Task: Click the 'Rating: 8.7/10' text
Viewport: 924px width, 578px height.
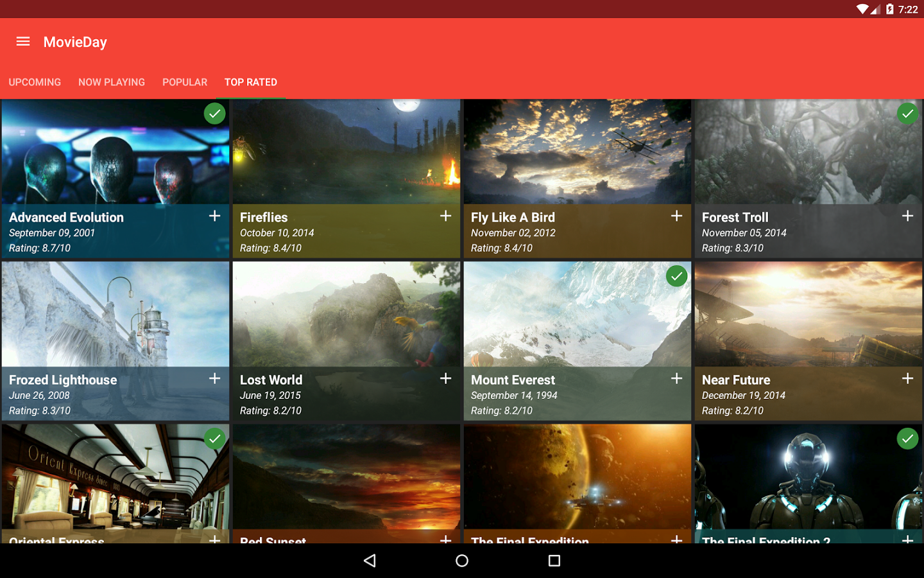Action: [40, 248]
